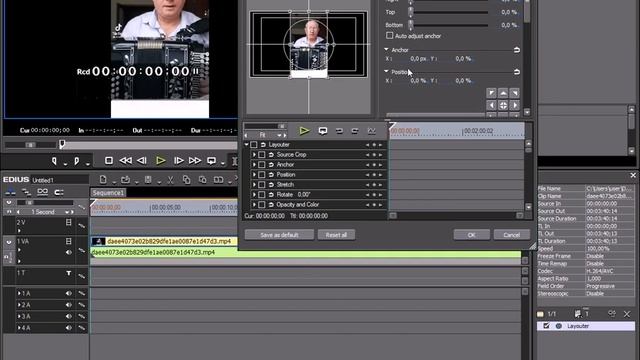
Task: Step to previous frame in player
Action: point(142,161)
